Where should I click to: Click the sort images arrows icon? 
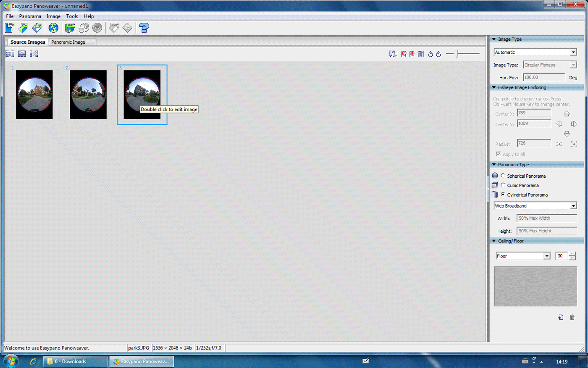click(393, 54)
